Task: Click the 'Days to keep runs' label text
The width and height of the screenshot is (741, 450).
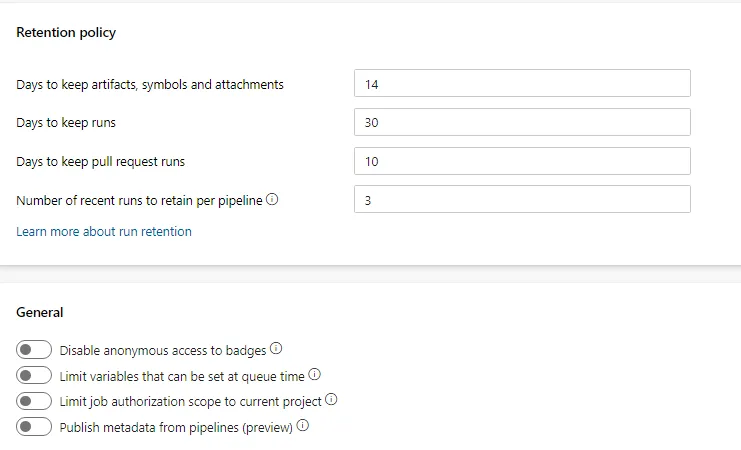Action: tap(73, 123)
